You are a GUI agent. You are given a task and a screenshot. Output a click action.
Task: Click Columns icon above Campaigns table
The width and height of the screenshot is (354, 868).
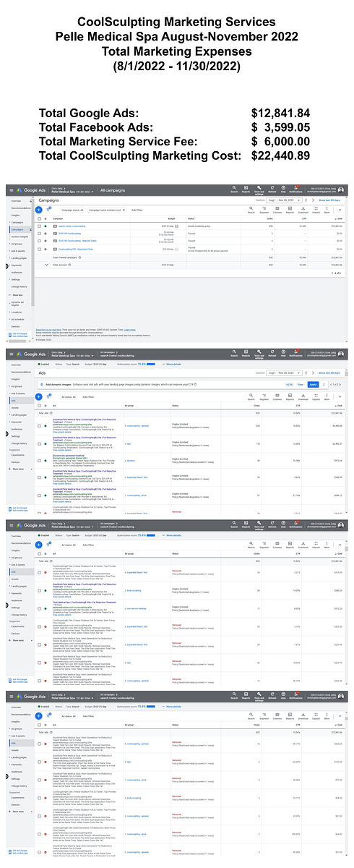(x=277, y=210)
